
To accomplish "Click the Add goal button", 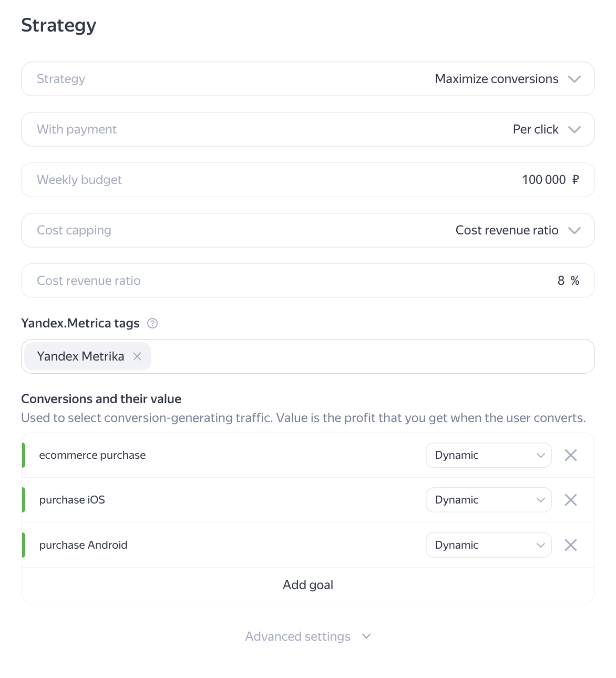I will coord(307,585).
